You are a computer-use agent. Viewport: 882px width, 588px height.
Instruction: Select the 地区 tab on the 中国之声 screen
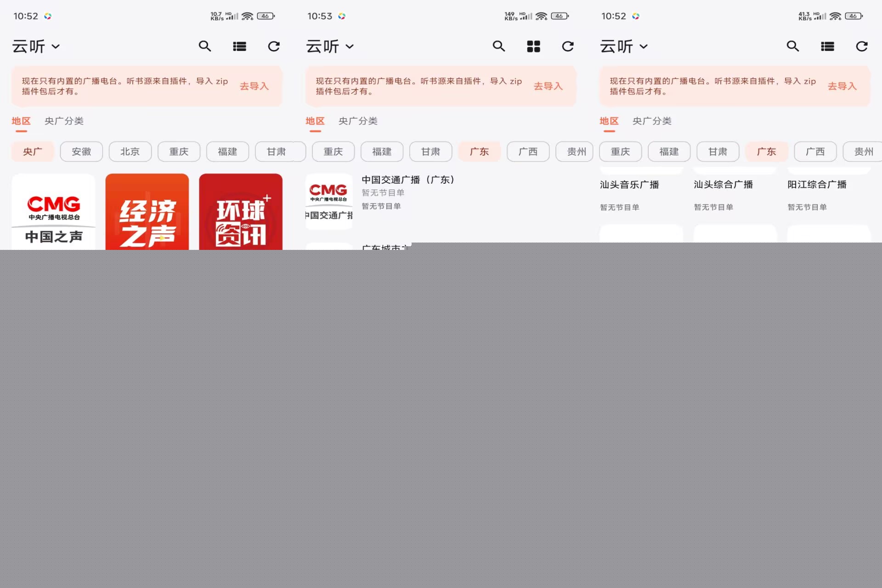21,121
